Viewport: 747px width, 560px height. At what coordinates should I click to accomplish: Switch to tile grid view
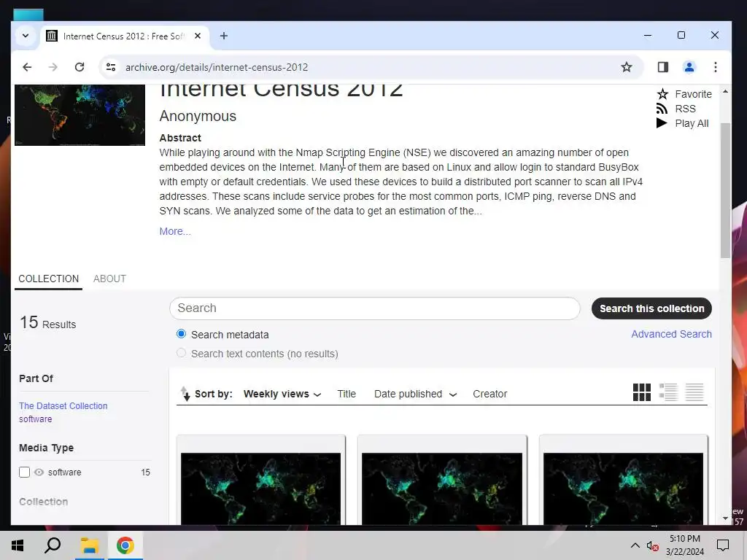pos(642,392)
